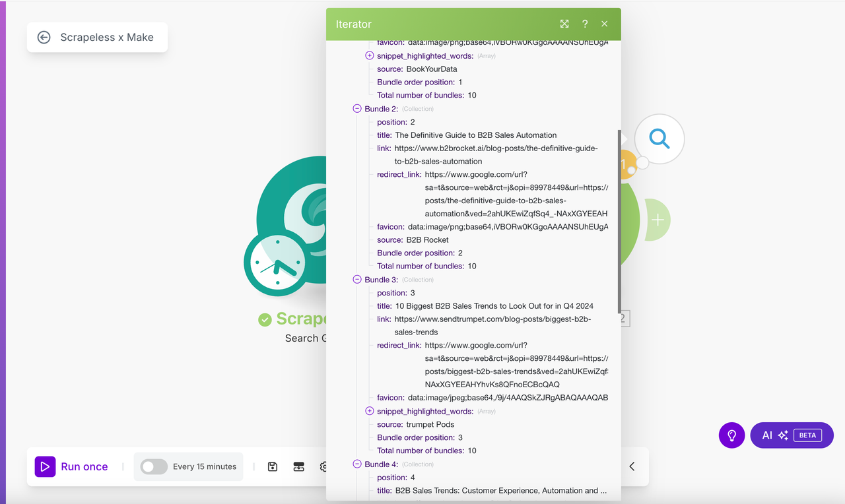The width and height of the screenshot is (845, 504).
Task: Click Bundle 2 link b2brocket.ai URL
Action: (496, 155)
